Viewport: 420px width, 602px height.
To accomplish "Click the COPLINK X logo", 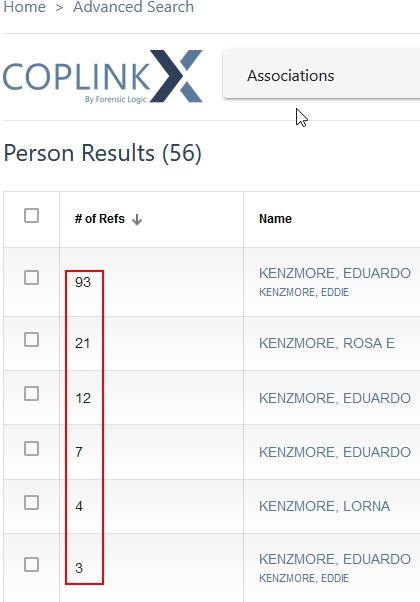I will click(103, 76).
